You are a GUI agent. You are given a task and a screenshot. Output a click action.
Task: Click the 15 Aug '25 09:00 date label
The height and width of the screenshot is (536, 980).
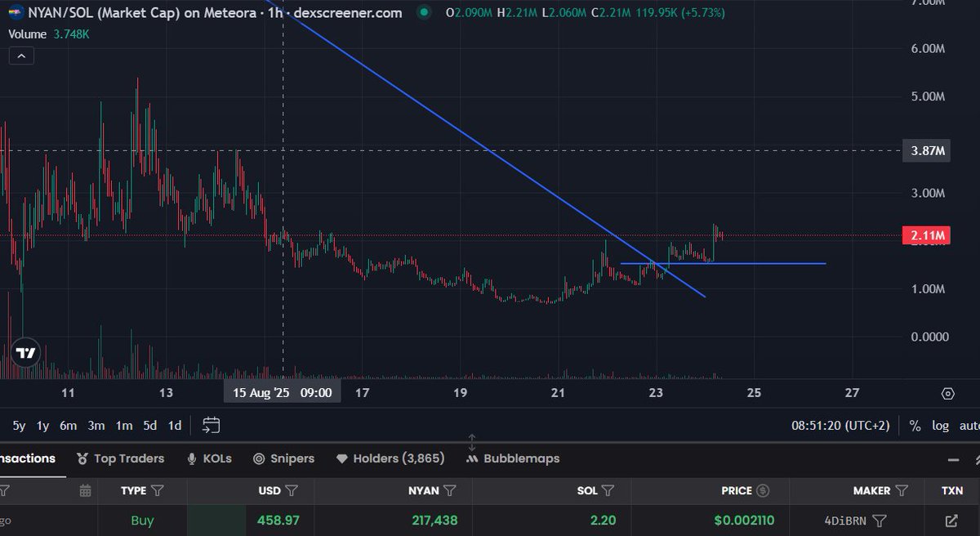pos(283,393)
